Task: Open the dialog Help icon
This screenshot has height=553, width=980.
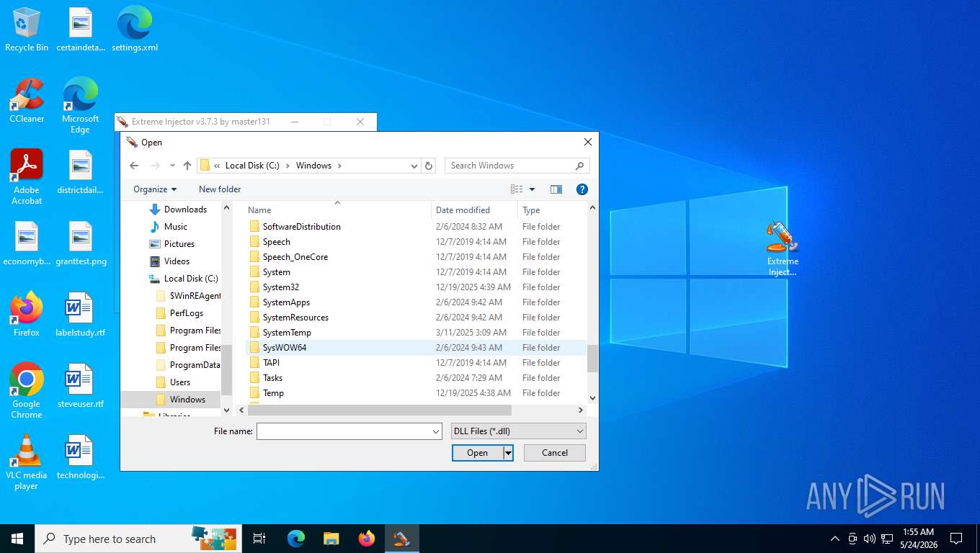Action: (582, 189)
